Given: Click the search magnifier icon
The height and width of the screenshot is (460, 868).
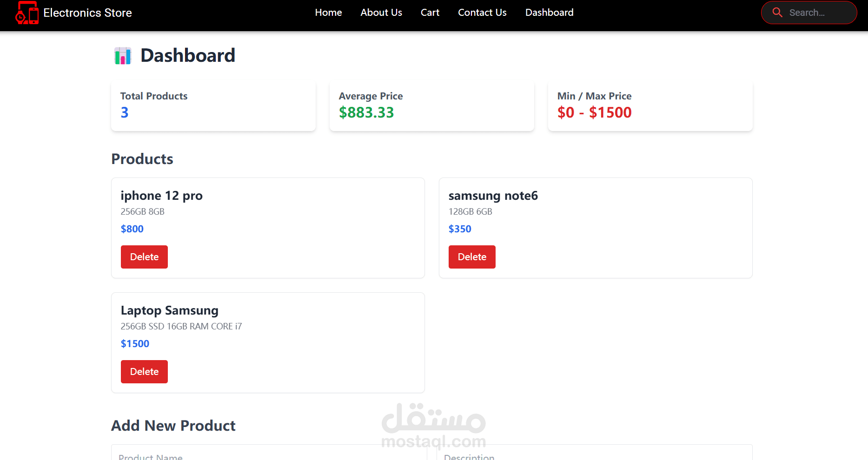Looking at the screenshot, I should (777, 13).
